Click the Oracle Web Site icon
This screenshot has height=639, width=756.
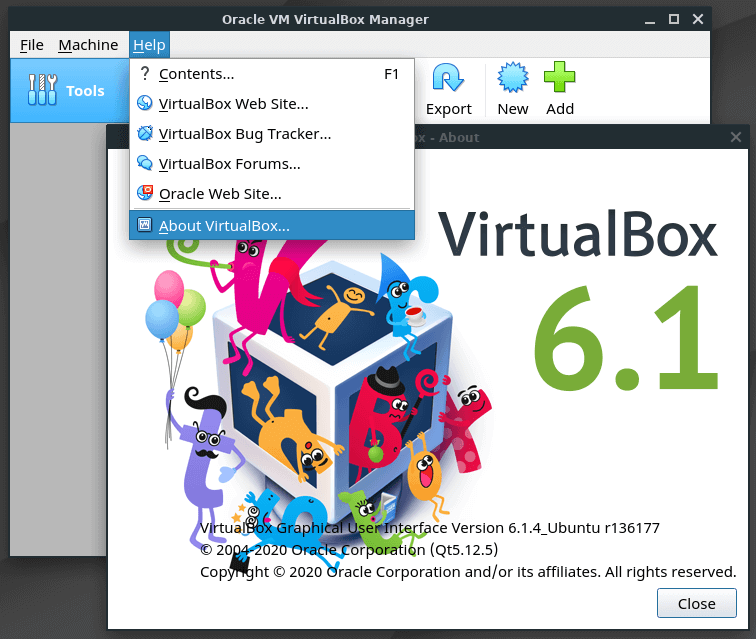coord(144,193)
